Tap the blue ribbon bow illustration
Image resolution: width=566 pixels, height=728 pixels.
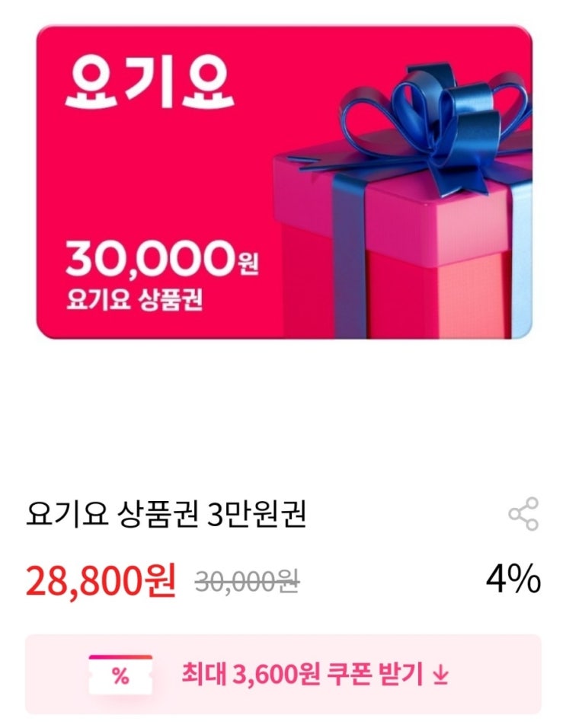coord(436,128)
